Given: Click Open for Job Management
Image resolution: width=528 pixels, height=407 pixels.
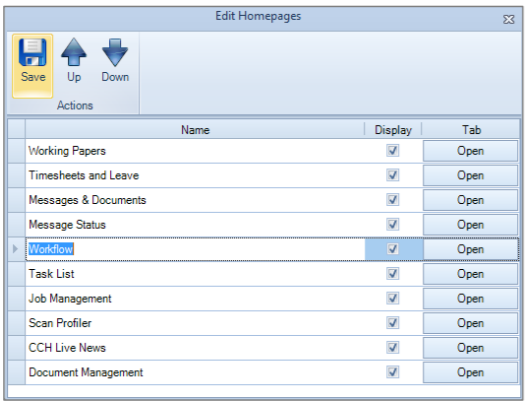Looking at the screenshot, I should 470,298.
